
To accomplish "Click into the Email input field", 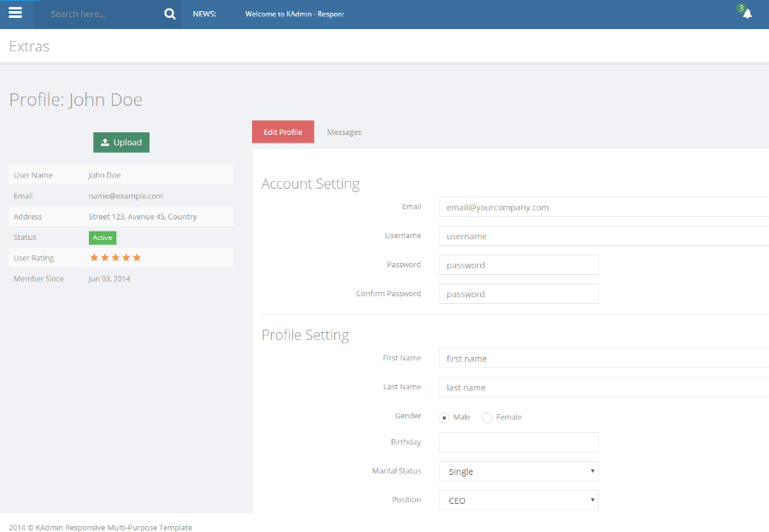I will click(602, 207).
